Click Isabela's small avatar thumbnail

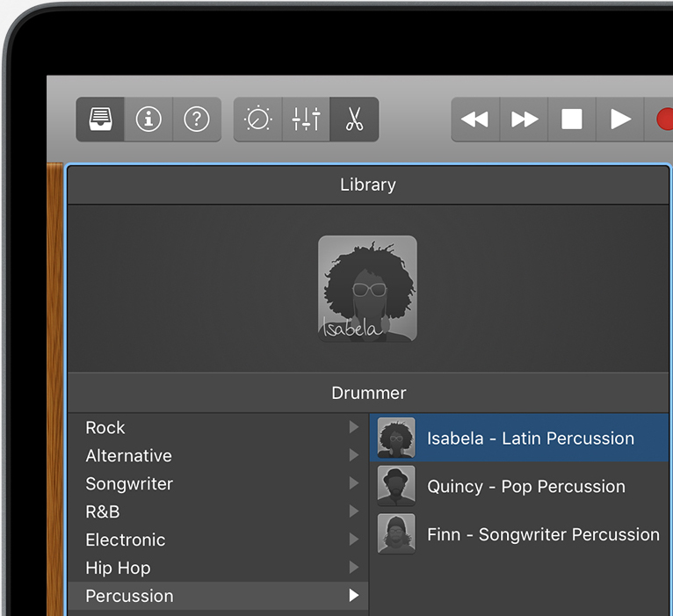pos(396,438)
